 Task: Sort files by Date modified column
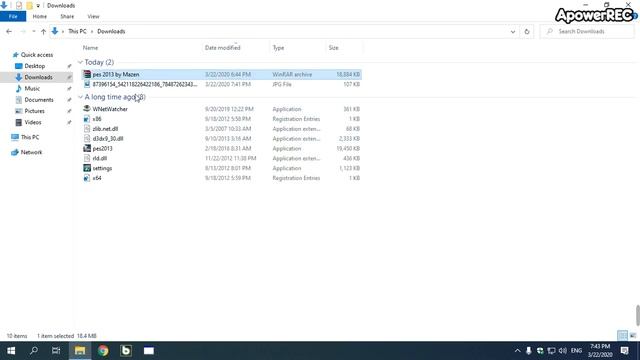222,48
